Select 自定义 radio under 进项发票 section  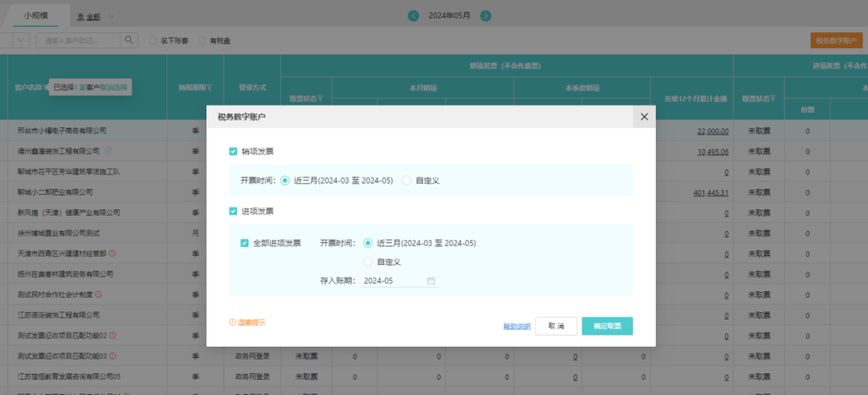tap(368, 261)
